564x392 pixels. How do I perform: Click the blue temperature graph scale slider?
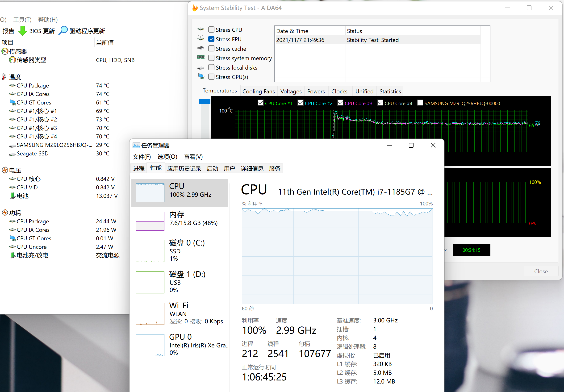coord(205,102)
